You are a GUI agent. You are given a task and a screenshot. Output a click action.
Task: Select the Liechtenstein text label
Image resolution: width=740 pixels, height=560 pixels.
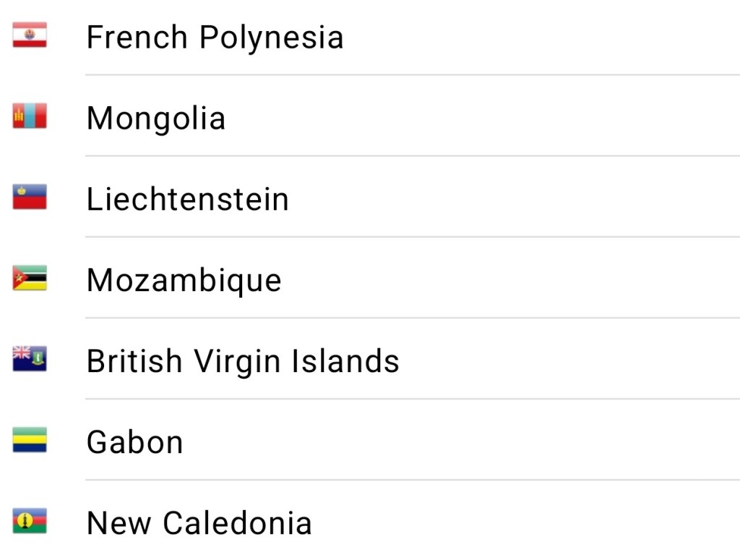point(188,199)
